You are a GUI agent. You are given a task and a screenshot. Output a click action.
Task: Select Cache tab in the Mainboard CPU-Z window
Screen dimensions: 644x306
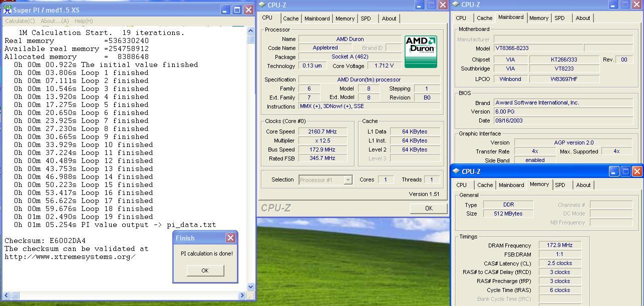pyautogui.click(x=484, y=18)
